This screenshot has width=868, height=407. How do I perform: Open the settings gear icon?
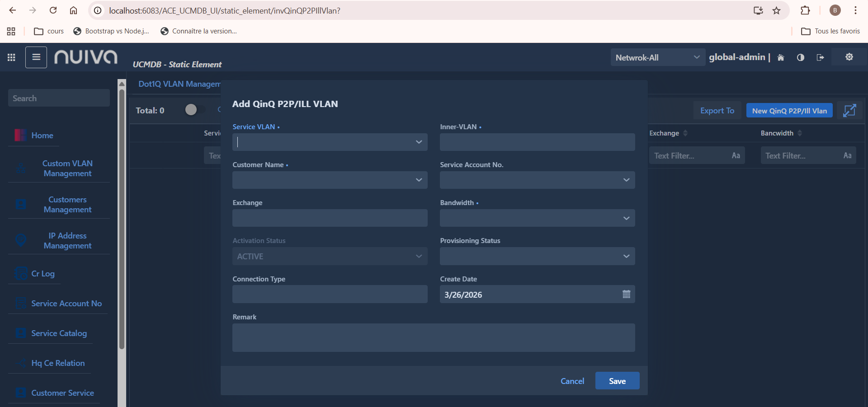[849, 57]
